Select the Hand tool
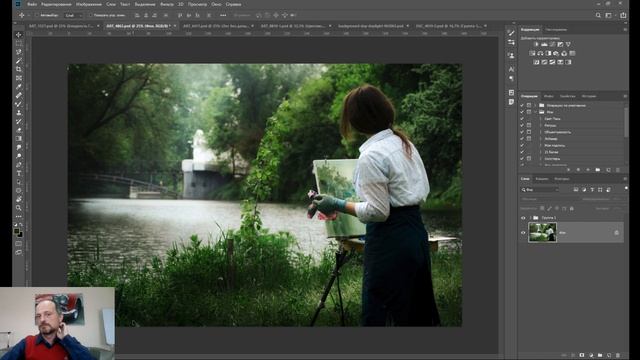640x360 pixels. point(19,199)
